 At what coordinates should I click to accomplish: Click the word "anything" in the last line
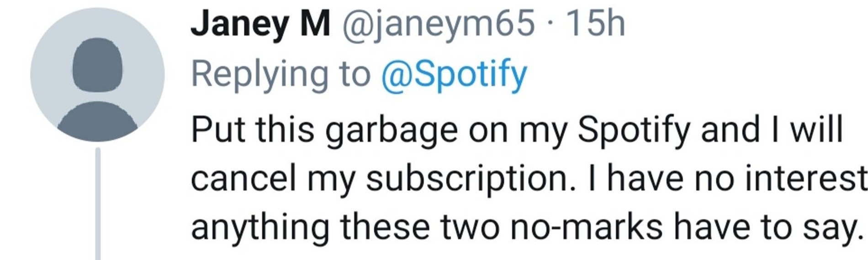(260, 227)
